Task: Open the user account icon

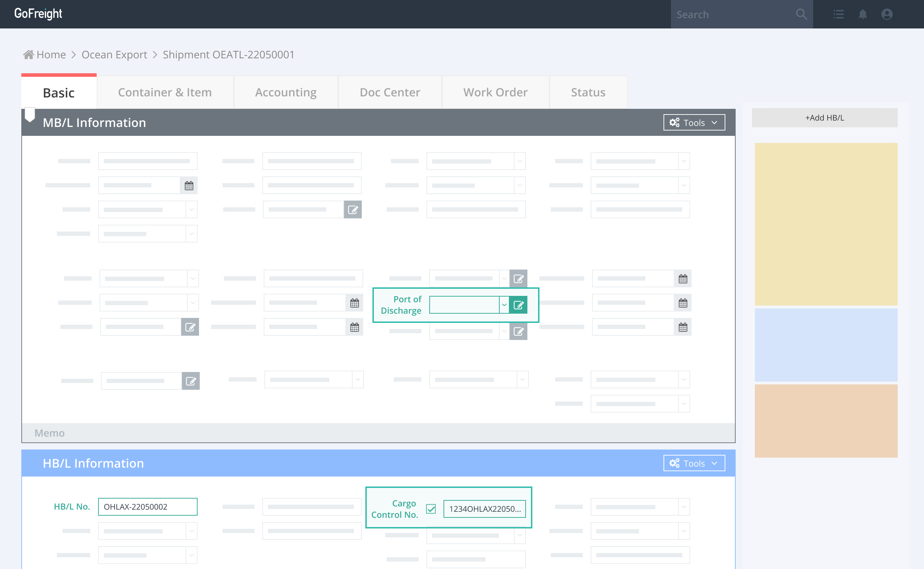Action: [887, 14]
